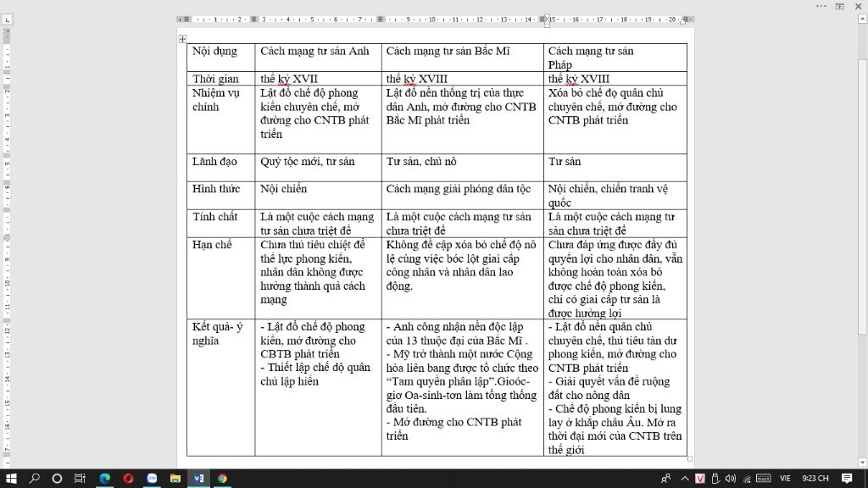Click the USB safely remove hardware icon
Screen dimensions: 868x488
[x=715, y=479]
